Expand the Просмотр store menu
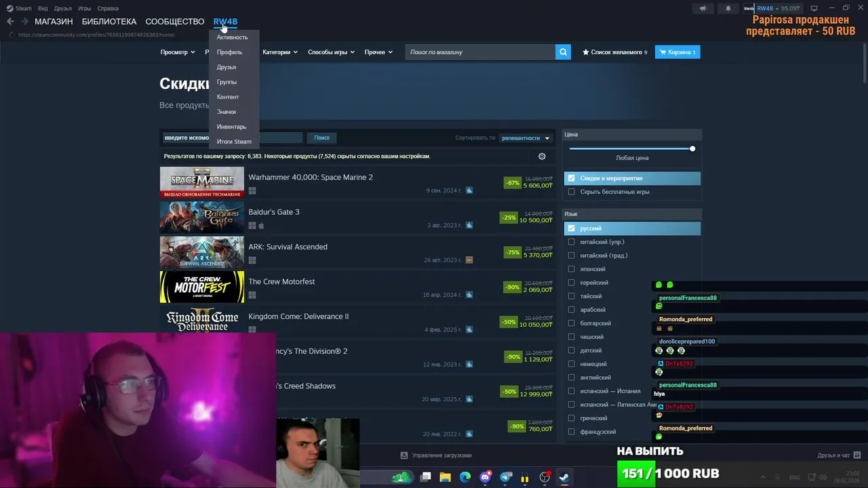The image size is (868, 488). click(178, 52)
